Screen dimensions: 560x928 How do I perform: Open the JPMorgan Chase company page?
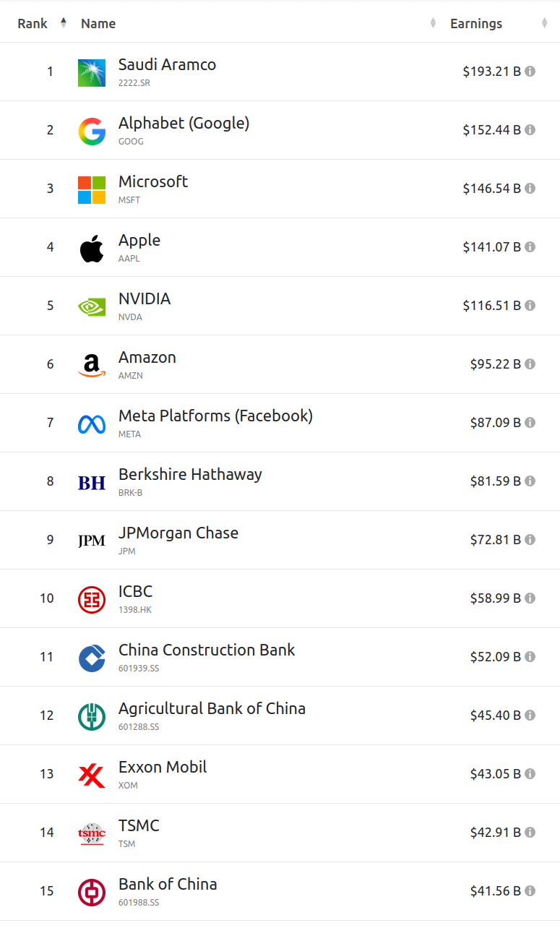178,533
